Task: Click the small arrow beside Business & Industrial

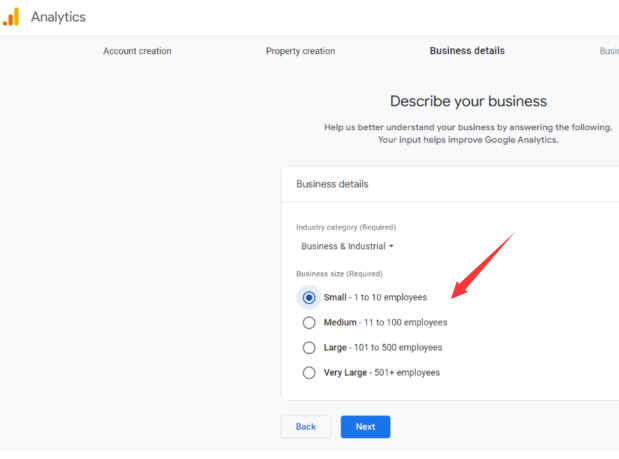Action: 391,246
